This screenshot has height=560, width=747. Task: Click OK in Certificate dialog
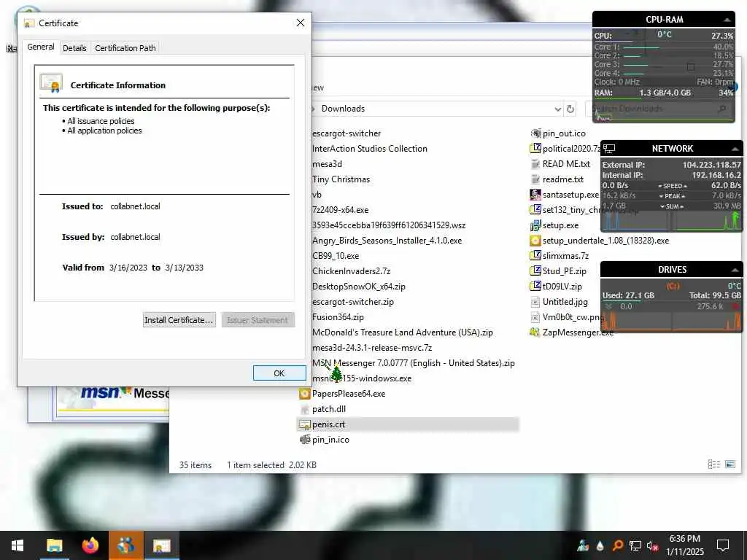pos(279,373)
